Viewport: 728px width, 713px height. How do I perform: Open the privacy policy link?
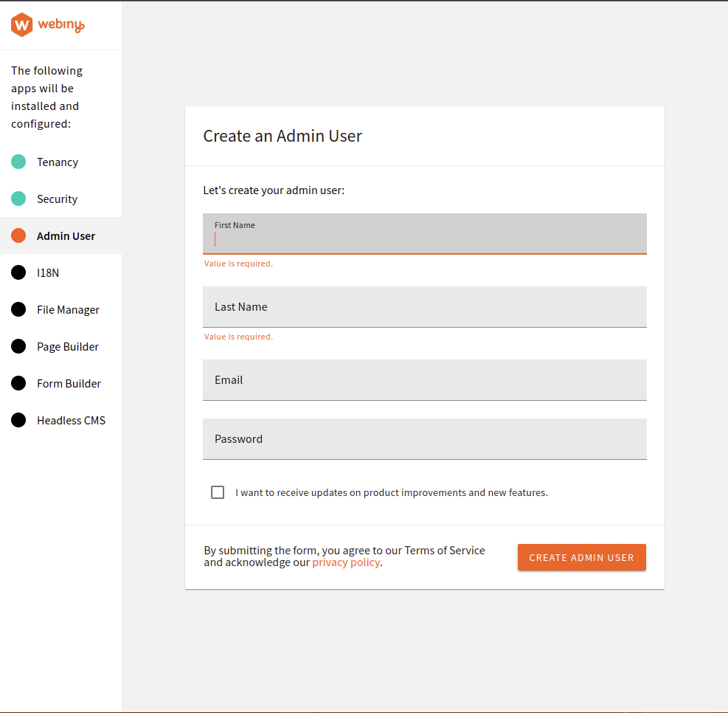[346, 562]
